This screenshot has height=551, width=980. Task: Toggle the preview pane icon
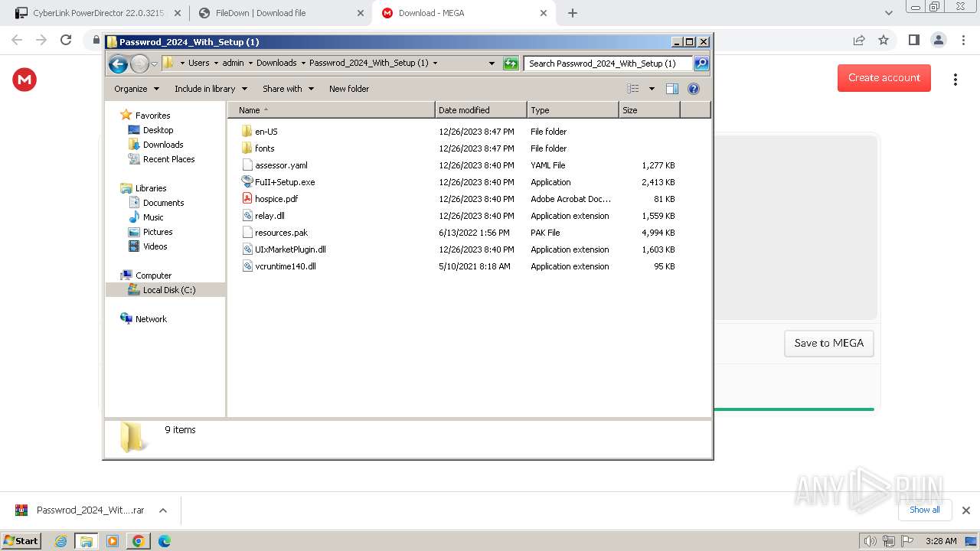pyautogui.click(x=671, y=89)
